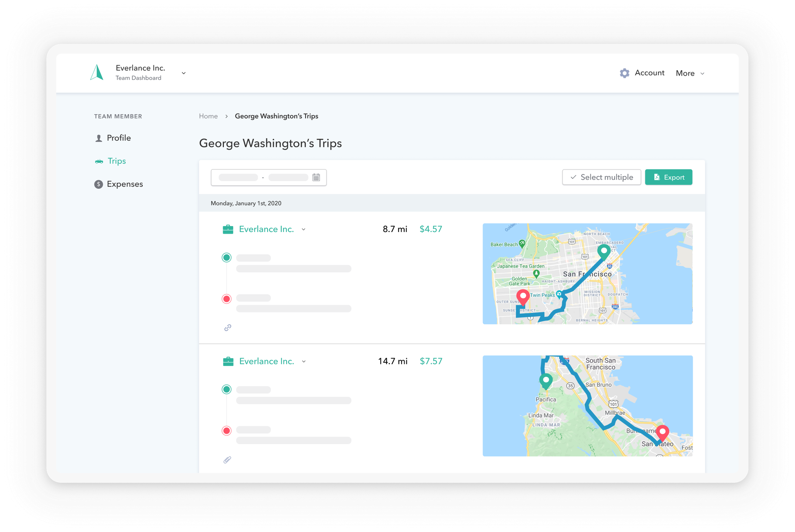This screenshot has height=532, width=795.
Task: Navigate to Home breadcrumb link
Action: click(208, 116)
